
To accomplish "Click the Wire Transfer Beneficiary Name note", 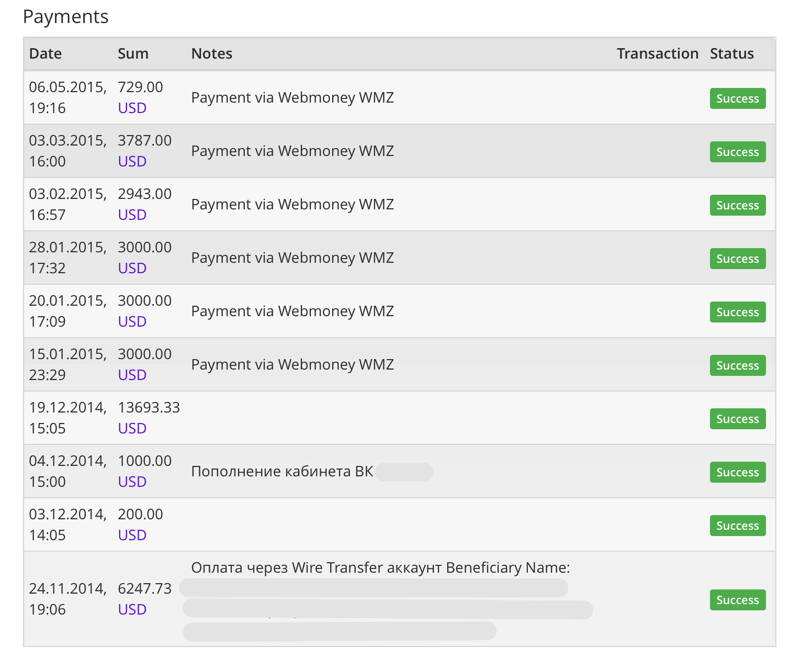I will (x=380, y=568).
